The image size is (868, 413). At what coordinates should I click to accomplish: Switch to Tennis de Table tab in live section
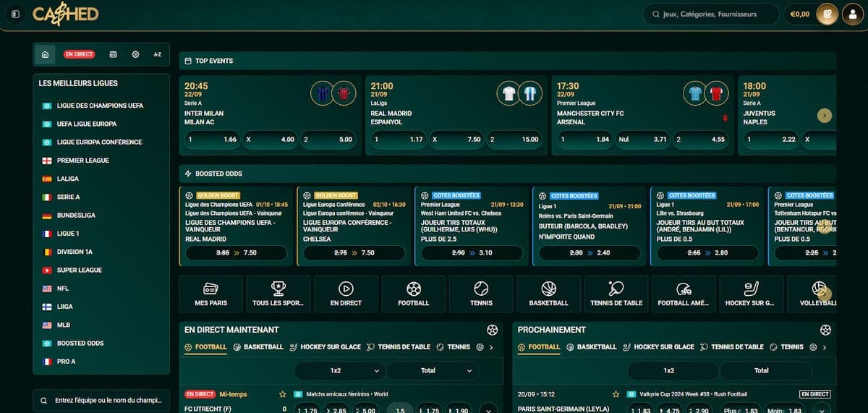pos(399,347)
